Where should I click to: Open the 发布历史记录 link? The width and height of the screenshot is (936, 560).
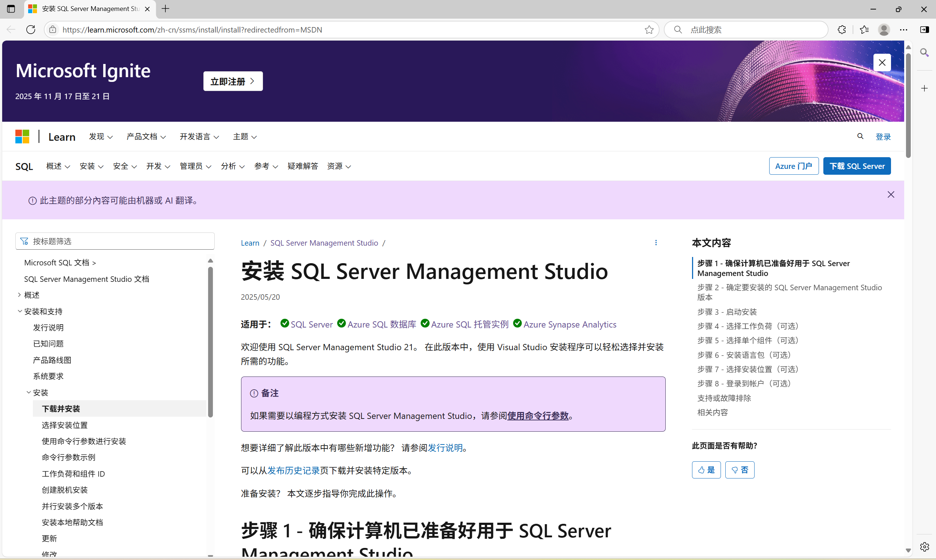293,470
